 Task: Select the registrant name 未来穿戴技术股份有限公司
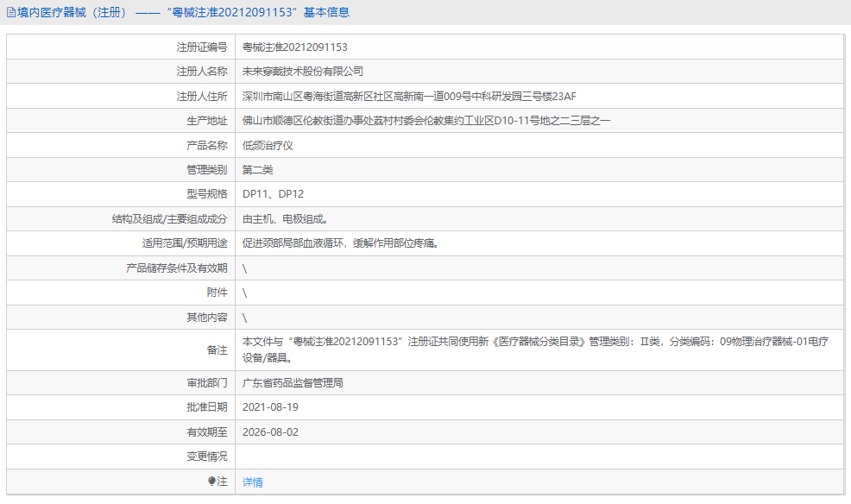[x=303, y=72]
